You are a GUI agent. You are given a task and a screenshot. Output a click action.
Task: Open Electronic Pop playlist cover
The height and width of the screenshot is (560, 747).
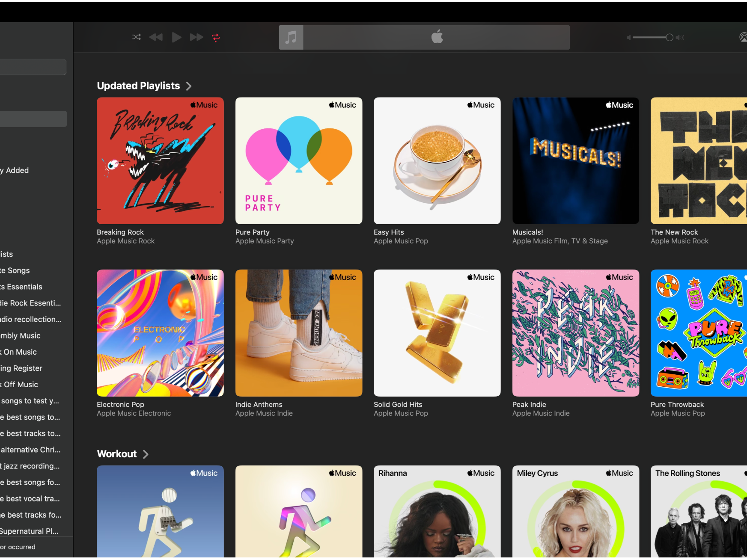(160, 333)
